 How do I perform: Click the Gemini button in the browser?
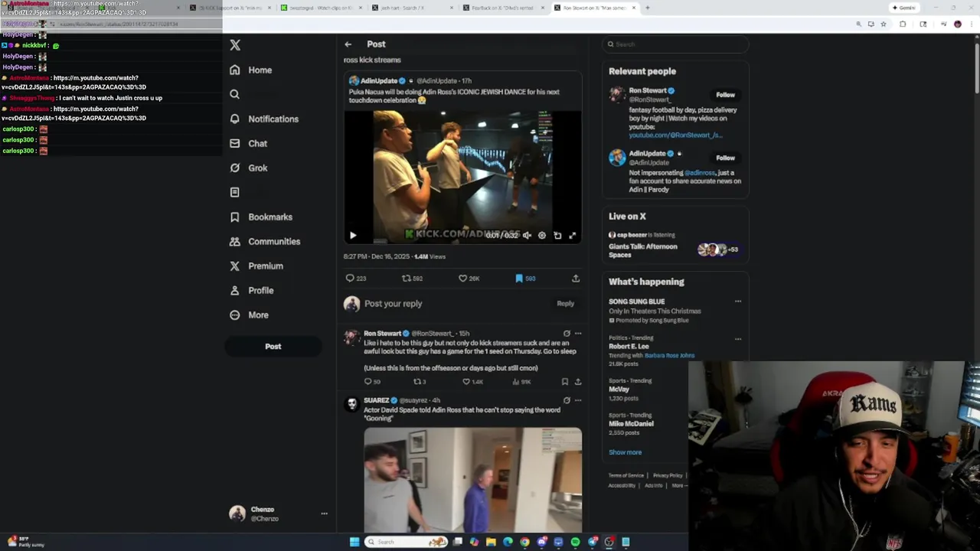pyautogui.click(x=904, y=8)
